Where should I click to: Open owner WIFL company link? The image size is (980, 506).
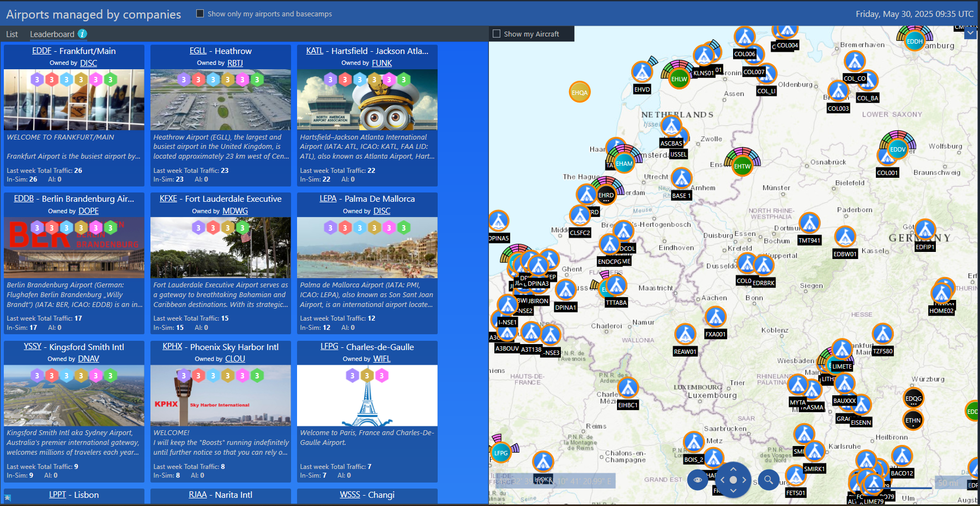pyautogui.click(x=382, y=359)
